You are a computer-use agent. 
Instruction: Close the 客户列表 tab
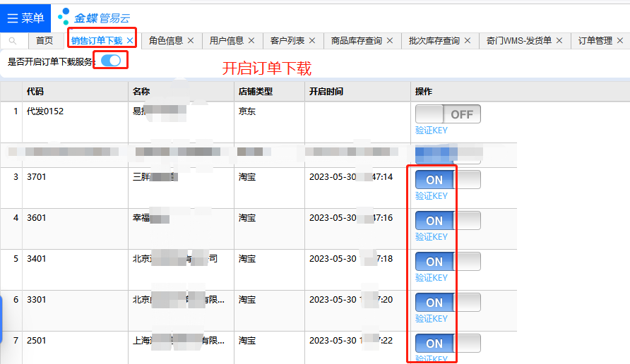pos(311,41)
